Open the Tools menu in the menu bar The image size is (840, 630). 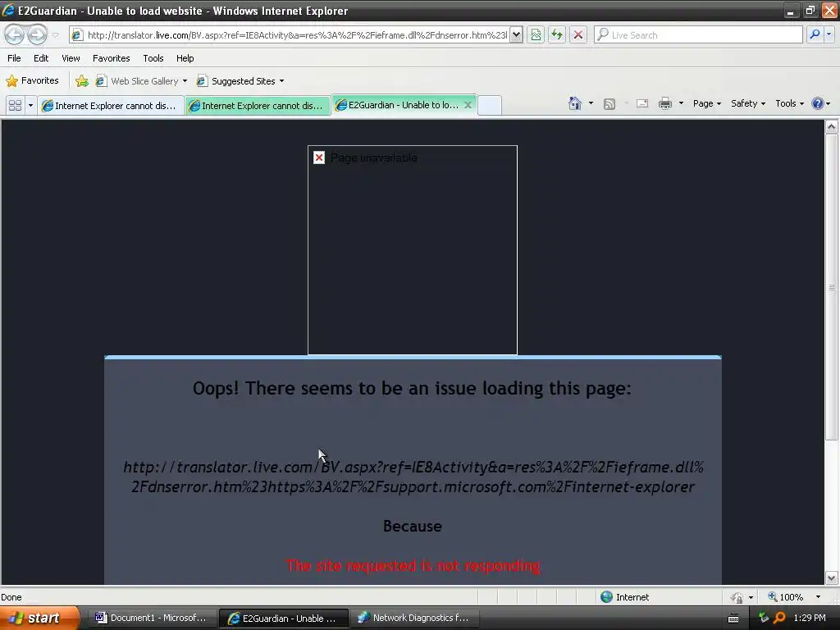click(153, 58)
